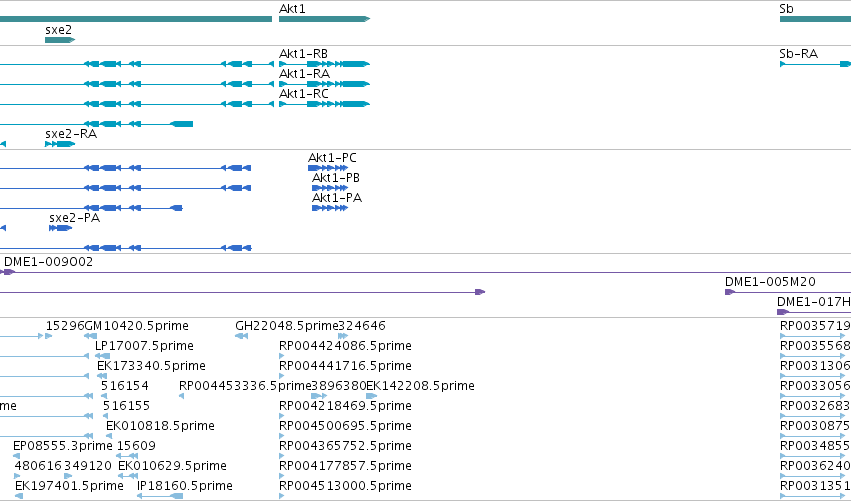Screen dimensions: 851x501
Task: Click the RP004424086.5prime EST label
Action: click(x=345, y=346)
